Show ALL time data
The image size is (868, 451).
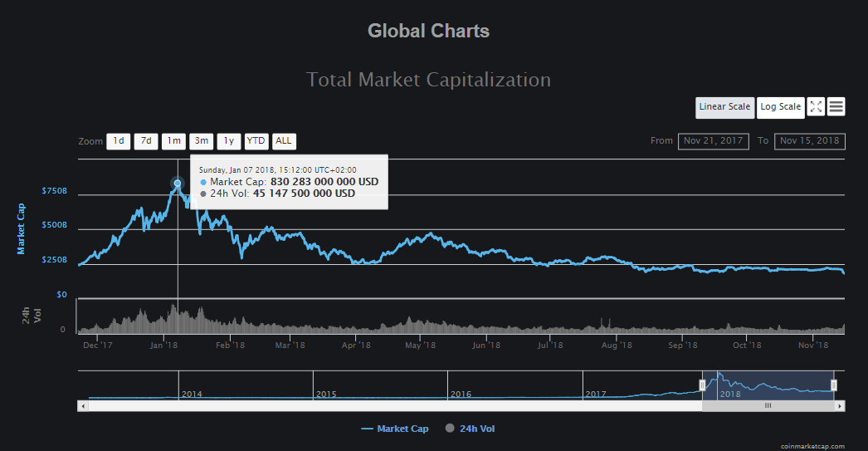283,141
